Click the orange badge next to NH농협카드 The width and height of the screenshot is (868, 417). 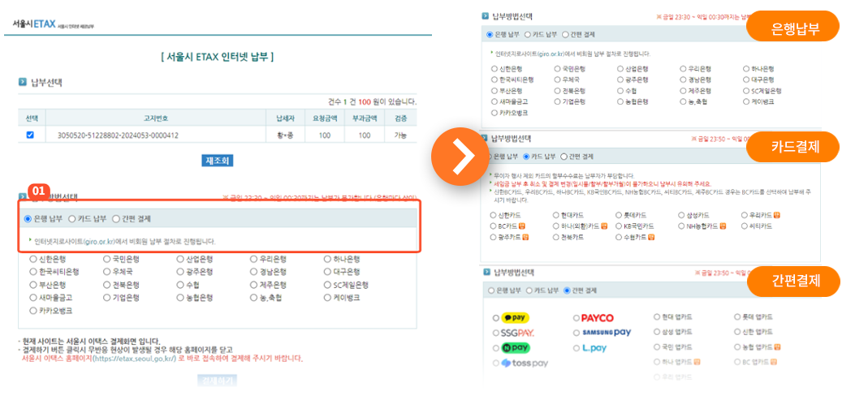[x=723, y=226]
